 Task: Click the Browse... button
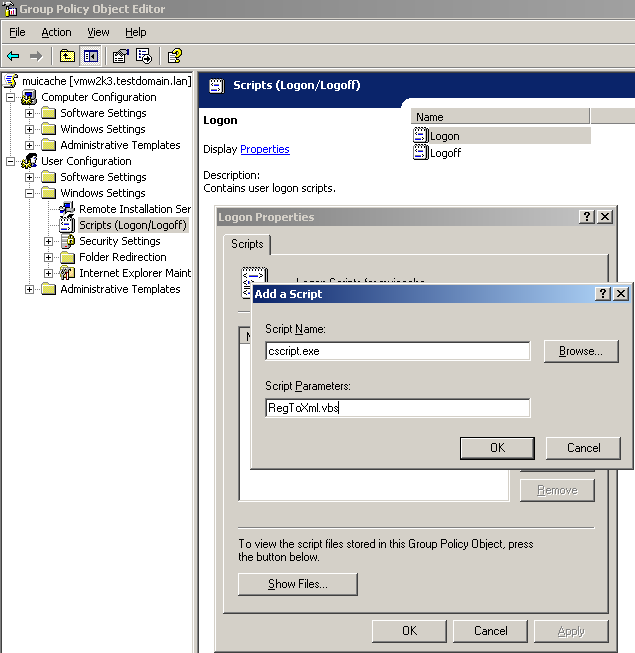pos(581,351)
